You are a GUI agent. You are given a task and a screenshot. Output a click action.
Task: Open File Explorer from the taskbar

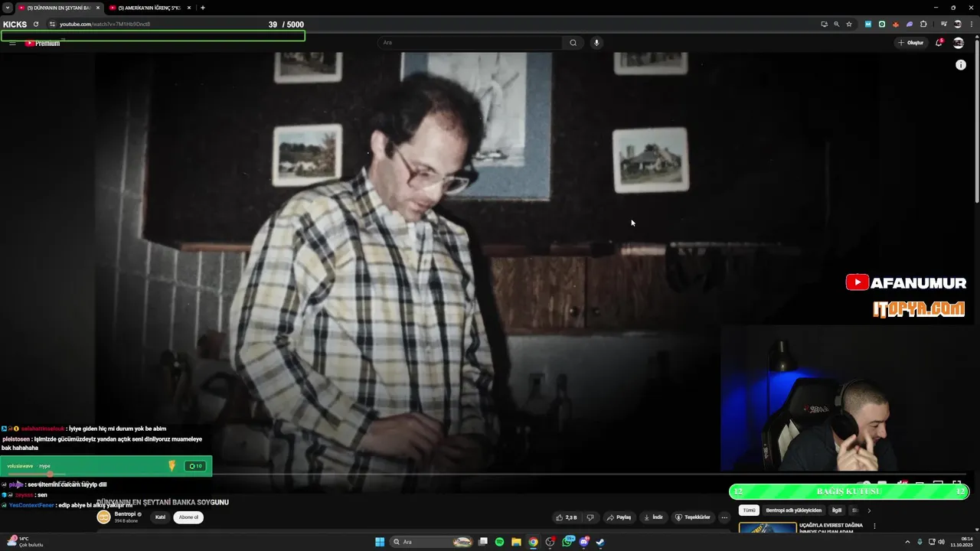click(x=516, y=542)
